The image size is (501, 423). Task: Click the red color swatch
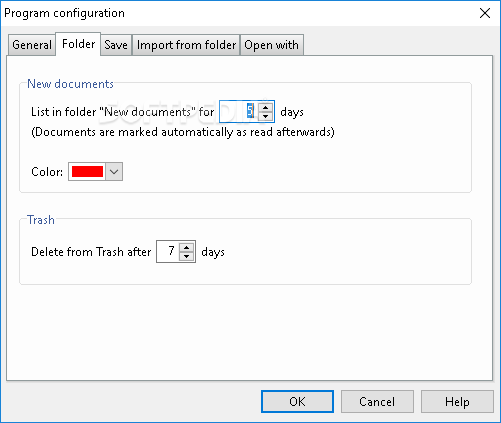87,172
